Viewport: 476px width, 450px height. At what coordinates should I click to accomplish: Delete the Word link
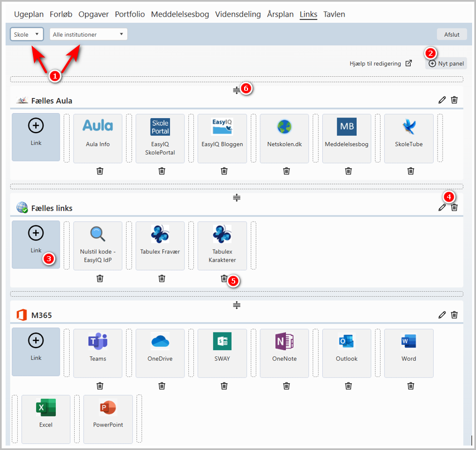point(411,386)
